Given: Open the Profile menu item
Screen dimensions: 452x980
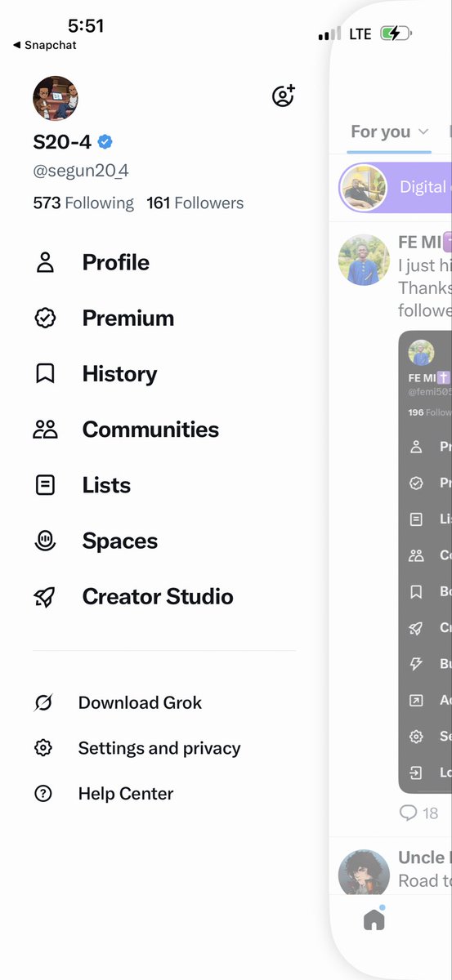Looking at the screenshot, I should (x=116, y=263).
